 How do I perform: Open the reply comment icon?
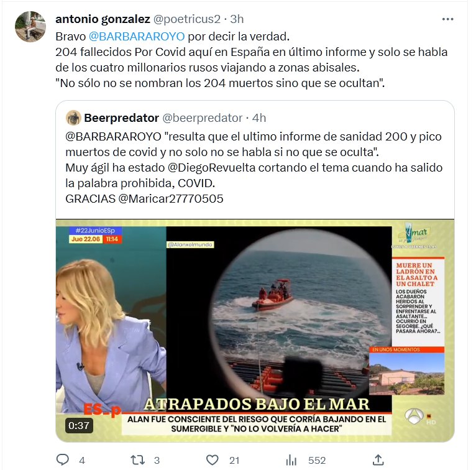[63, 460]
